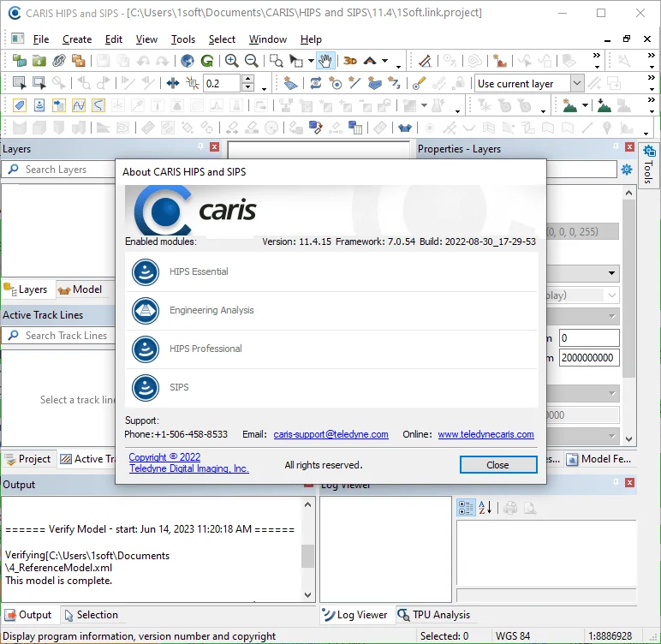Click the select by rectangle icon
The height and width of the screenshot is (644, 661).
click(20, 83)
